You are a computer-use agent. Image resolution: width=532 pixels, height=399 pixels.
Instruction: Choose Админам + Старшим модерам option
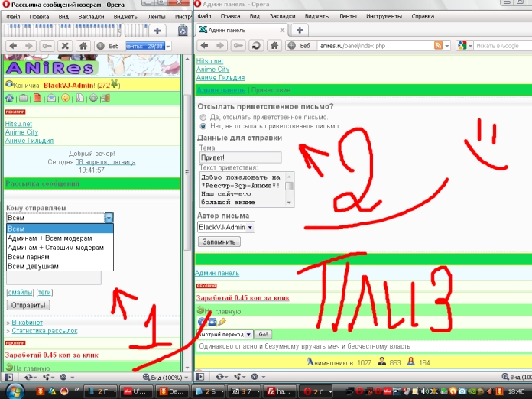click(60, 248)
